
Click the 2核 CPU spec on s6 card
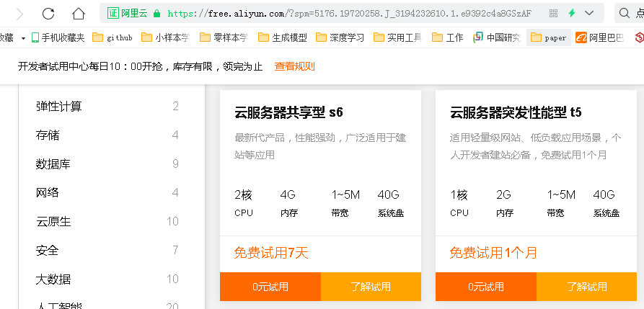pos(244,203)
